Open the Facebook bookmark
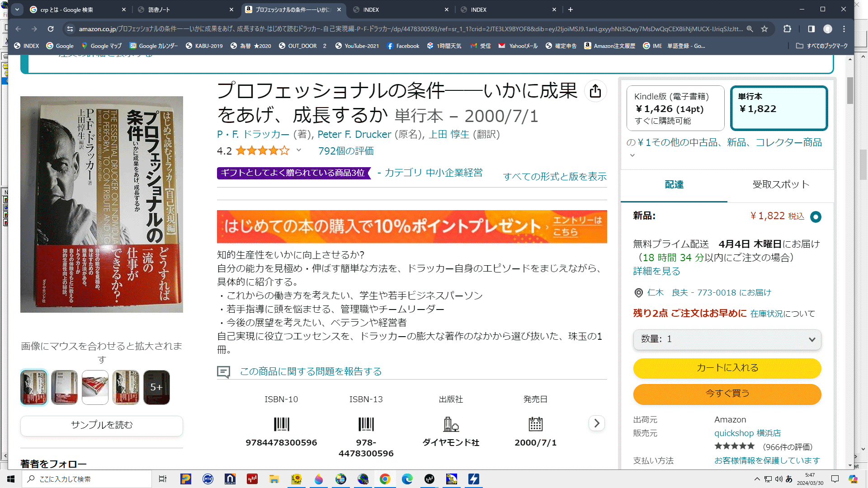Image resolution: width=868 pixels, height=488 pixels. [403, 46]
